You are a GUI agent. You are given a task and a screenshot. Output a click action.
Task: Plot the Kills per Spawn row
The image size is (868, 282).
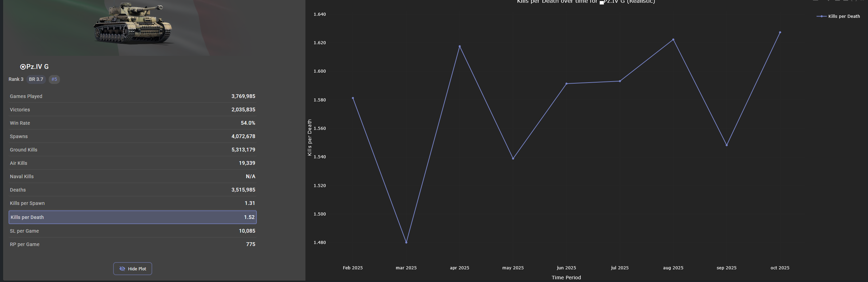click(x=132, y=203)
